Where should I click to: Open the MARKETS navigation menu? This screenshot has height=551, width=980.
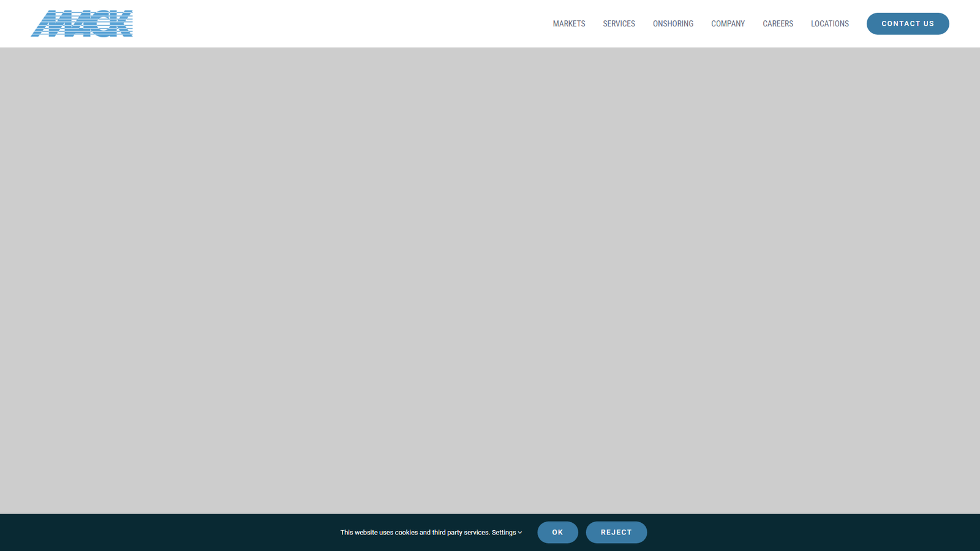pos(568,24)
